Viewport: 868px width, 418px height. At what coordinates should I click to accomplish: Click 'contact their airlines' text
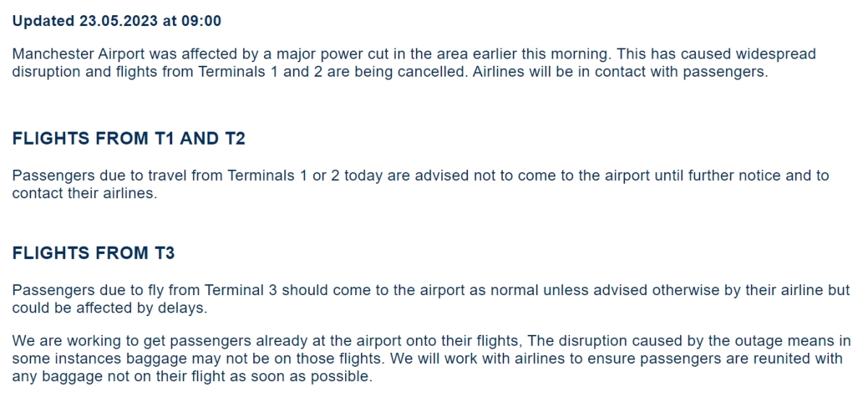tap(84, 194)
